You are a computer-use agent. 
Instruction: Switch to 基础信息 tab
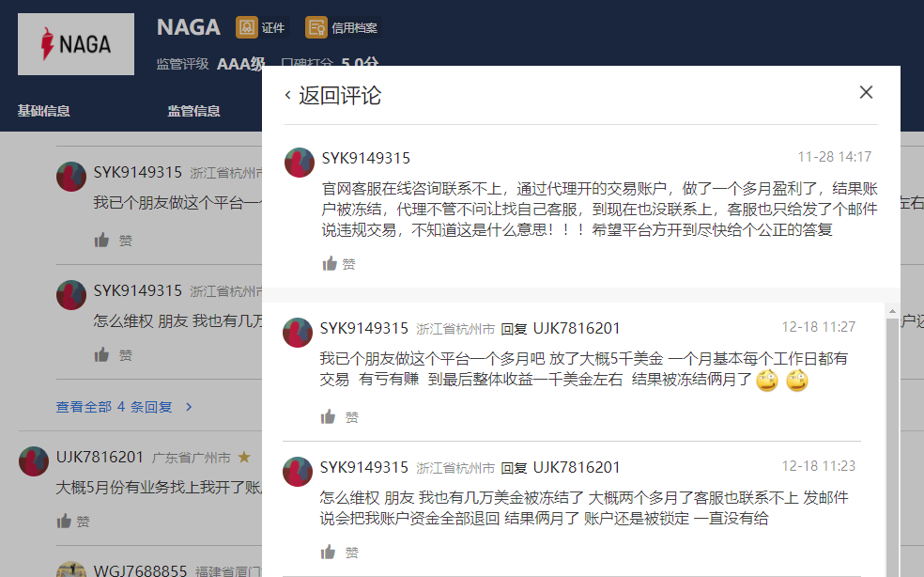click(43, 111)
